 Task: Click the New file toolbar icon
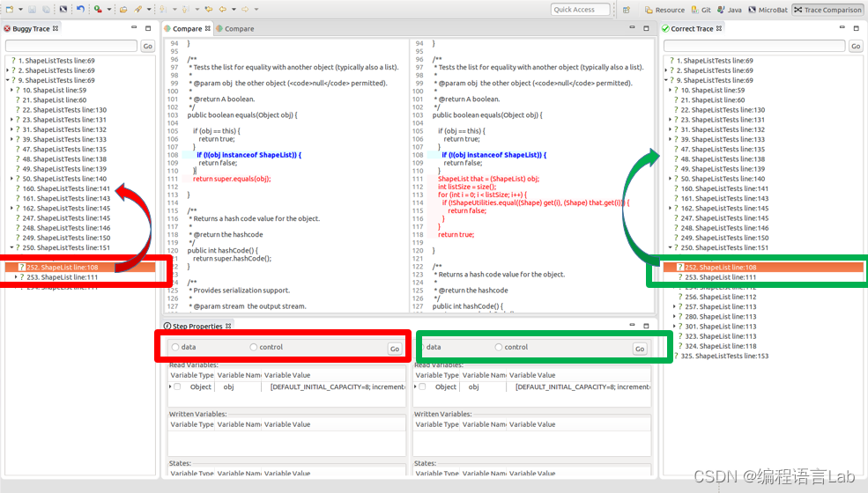(x=10, y=10)
